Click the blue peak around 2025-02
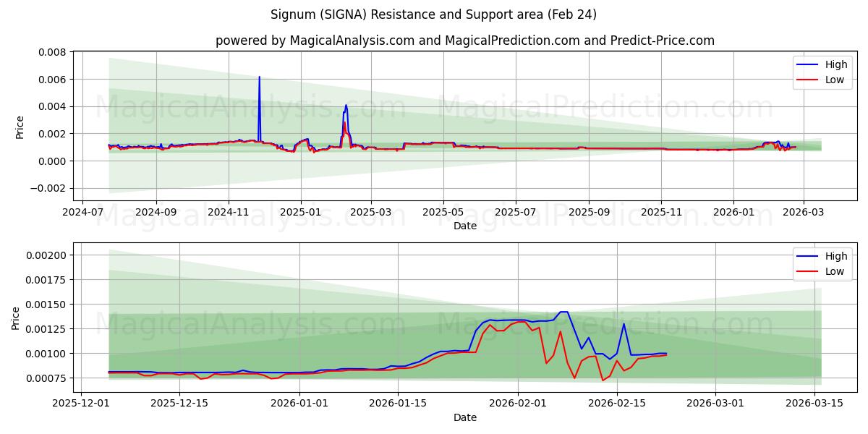This screenshot has width=868, height=434. click(346, 107)
